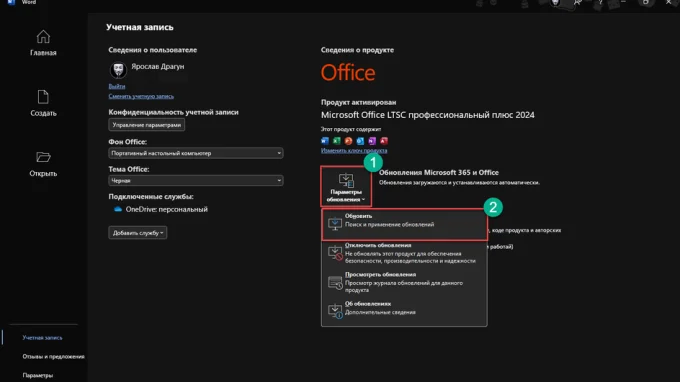Click the Конфиденциальность учетной записи heading
Screen dimensions: 680x382
point(173,112)
